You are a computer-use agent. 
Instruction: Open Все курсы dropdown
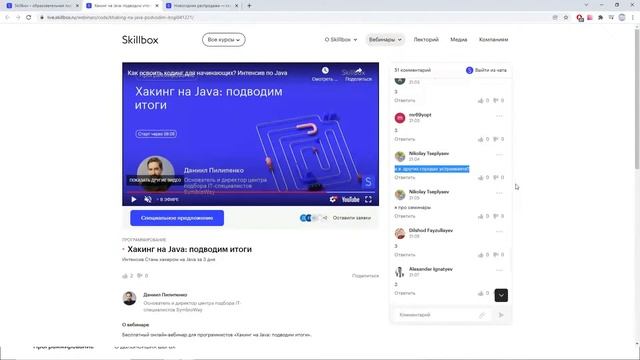pos(224,40)
